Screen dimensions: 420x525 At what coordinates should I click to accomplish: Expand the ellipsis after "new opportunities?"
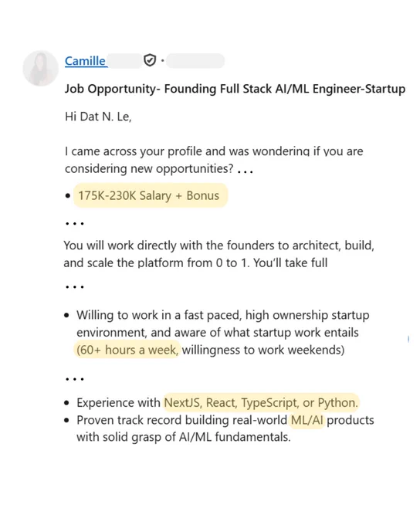tap(245, 171)
